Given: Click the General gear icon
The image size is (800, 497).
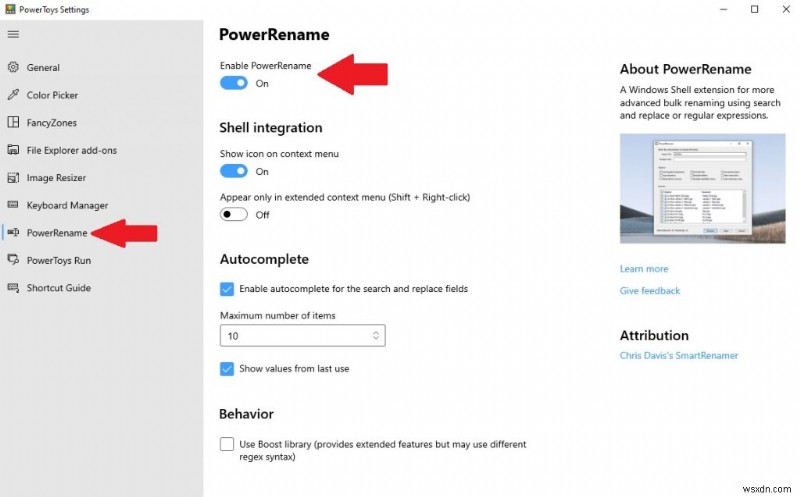Looking at the screenshot, I should click(x=13, y=67).
